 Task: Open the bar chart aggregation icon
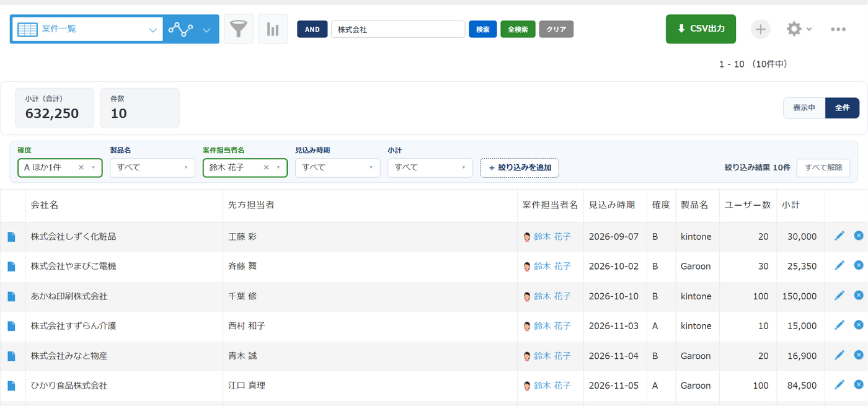(273, 29)
